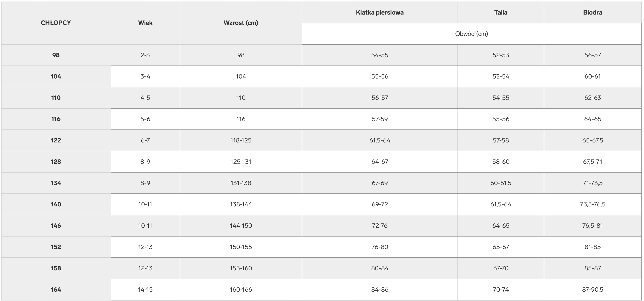Select hips value 87-90,5
This screenshot has height=301, width=644.
pos(593,290)
